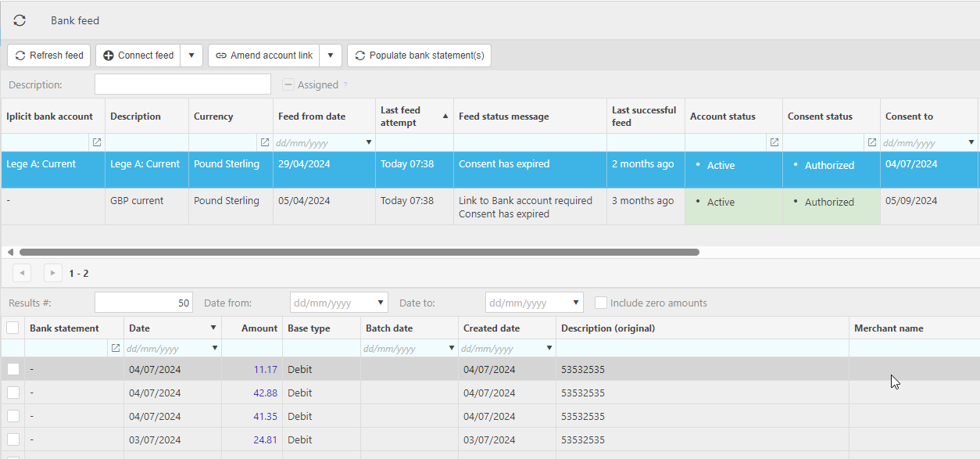Open the 42.88 amount link
The height and width of the screenshot is (459, 980).
[x=265, y=393]
